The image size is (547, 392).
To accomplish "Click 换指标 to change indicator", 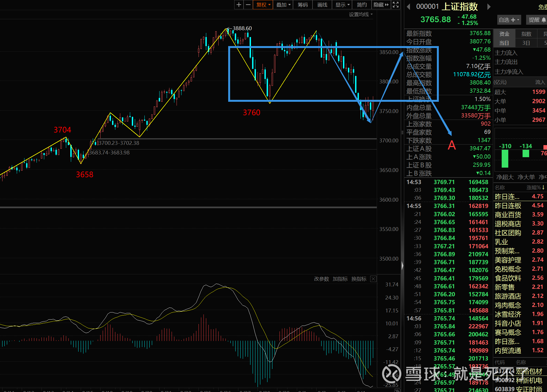I will (359, 279).
